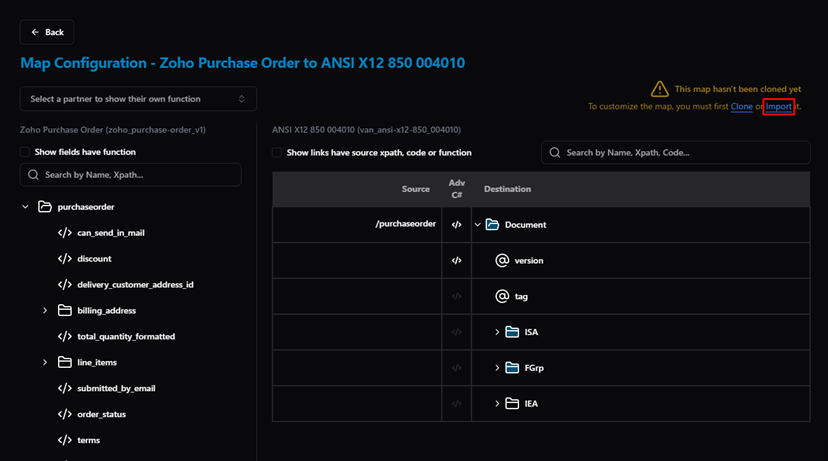828x461 pixels.
Task: Click the FGrp folder icon
Action: click(x=512, y=368)
